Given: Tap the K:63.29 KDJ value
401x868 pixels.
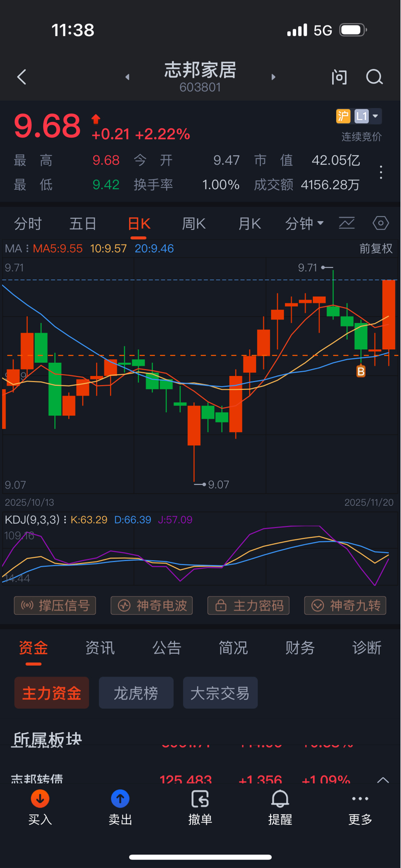Looking at the screenshot, I should coord(89,520).
